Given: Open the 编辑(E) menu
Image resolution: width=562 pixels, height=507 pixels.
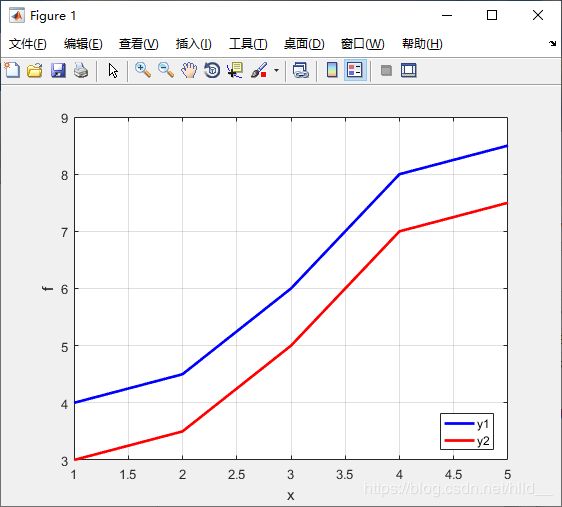Looking at the screenshot, I should (83, 44).
